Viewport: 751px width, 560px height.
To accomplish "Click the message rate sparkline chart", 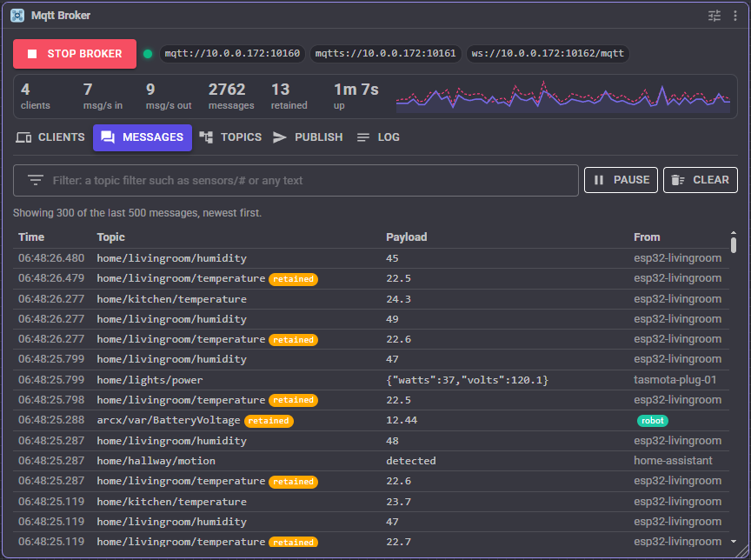I will click(x=563, y=97).
